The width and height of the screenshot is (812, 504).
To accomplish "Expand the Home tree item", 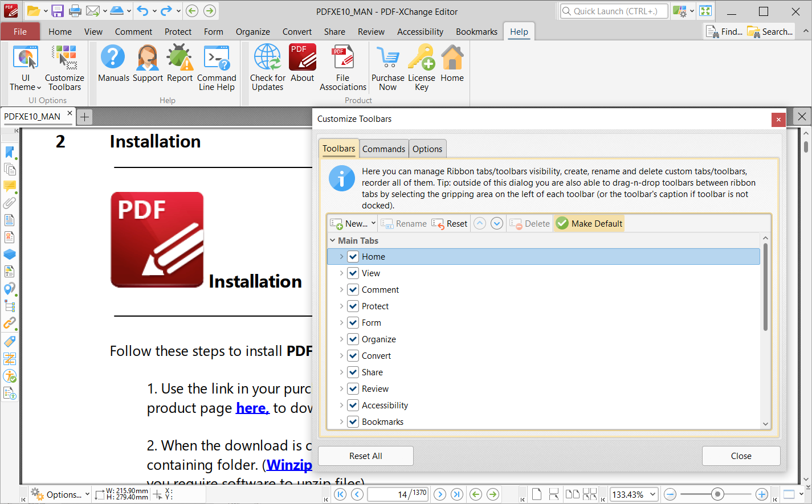I will coord(341,257).
